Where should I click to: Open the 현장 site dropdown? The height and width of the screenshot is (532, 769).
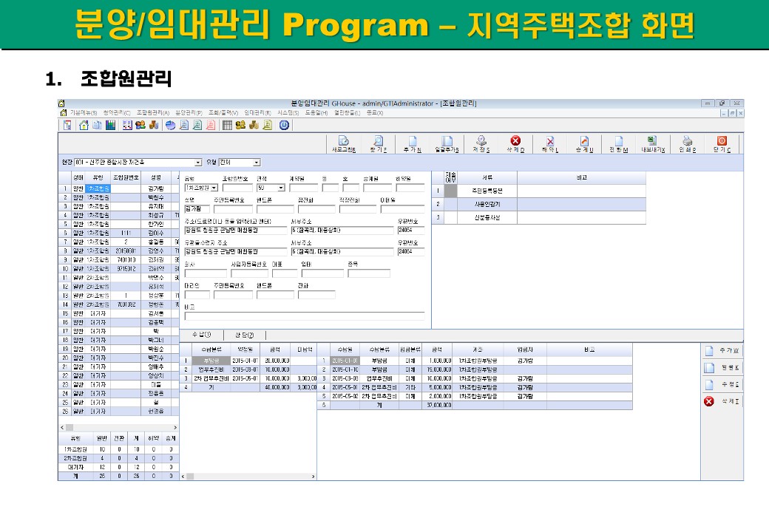click(198, 162)
